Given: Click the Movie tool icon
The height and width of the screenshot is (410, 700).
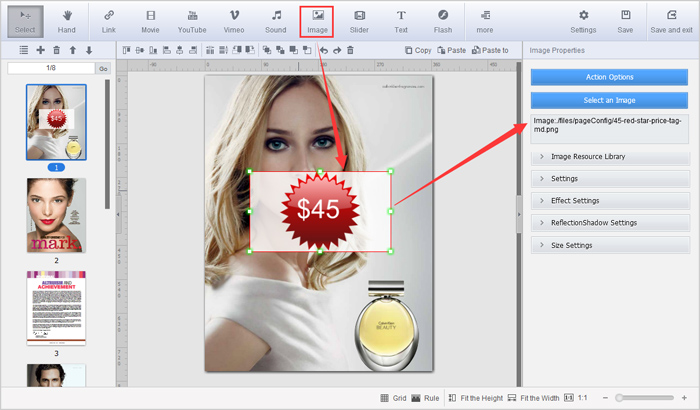Looking at the screenshot, I should (x=150, y=20).
